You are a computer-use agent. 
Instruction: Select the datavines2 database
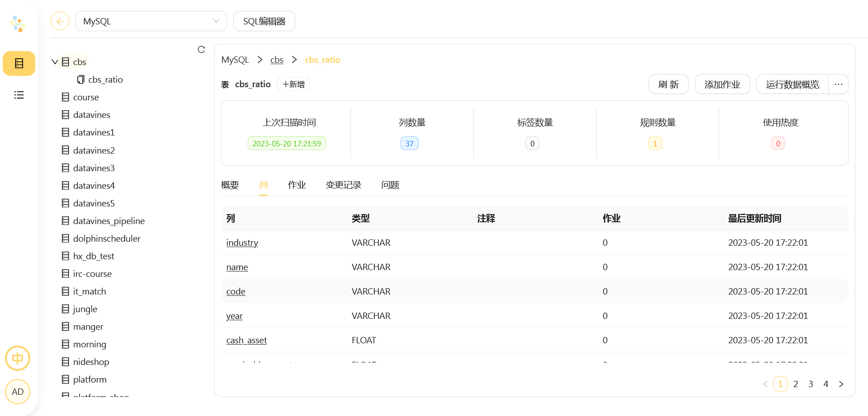[94, 150]
